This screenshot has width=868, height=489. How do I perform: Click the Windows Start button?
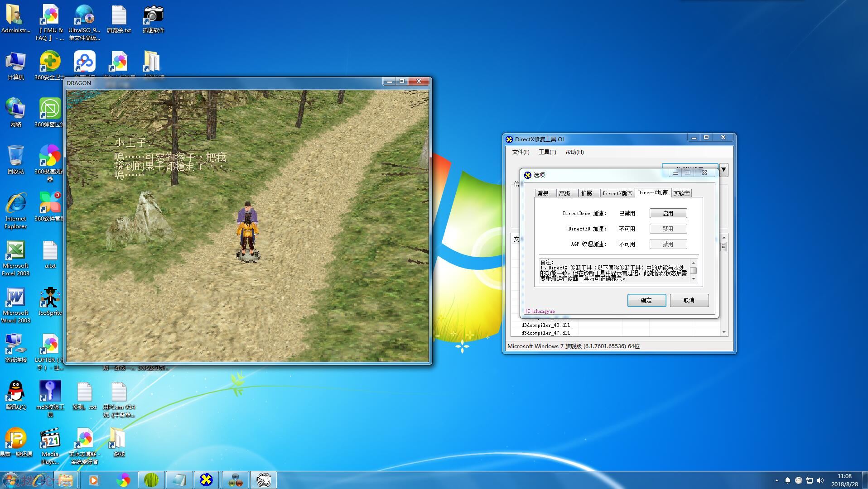[10, 480]
